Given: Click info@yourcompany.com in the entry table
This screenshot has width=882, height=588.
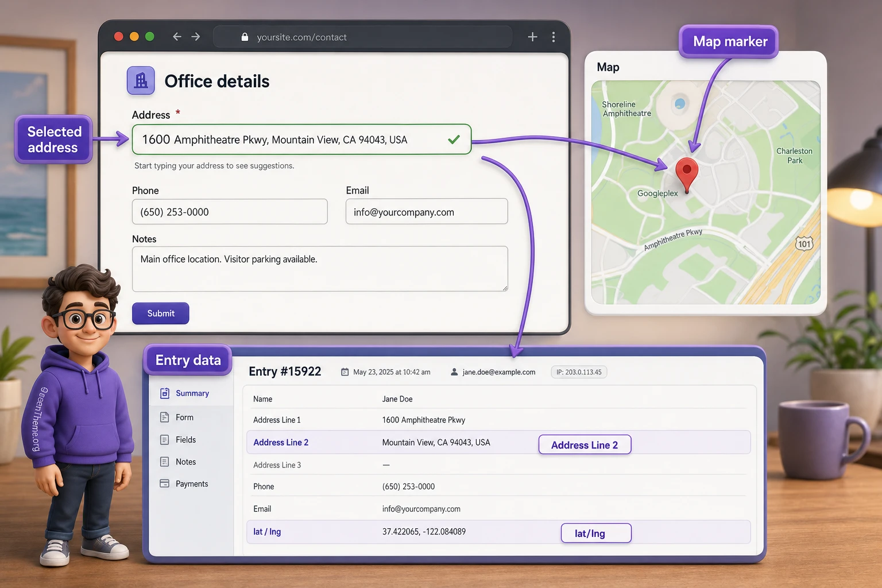Looking at the screenshot, I should (421, 509).
